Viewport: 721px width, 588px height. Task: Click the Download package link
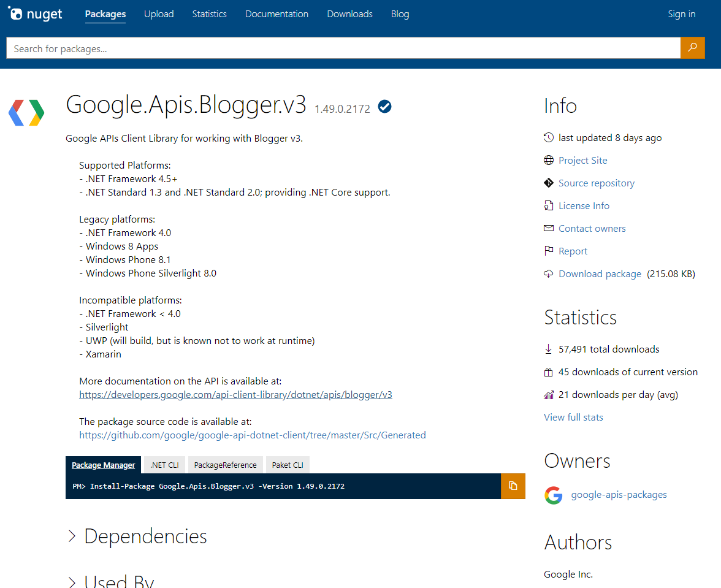tap(600, 273)
